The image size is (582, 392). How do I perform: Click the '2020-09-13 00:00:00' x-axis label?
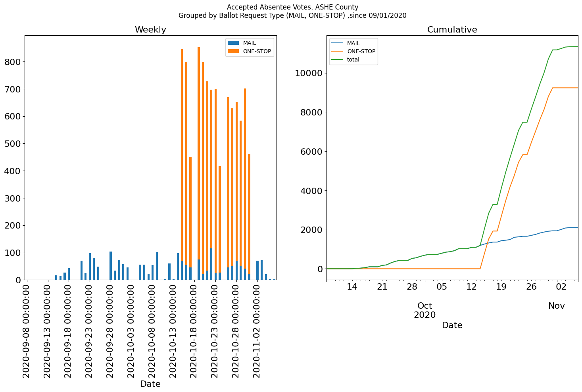tap(48, 331)
